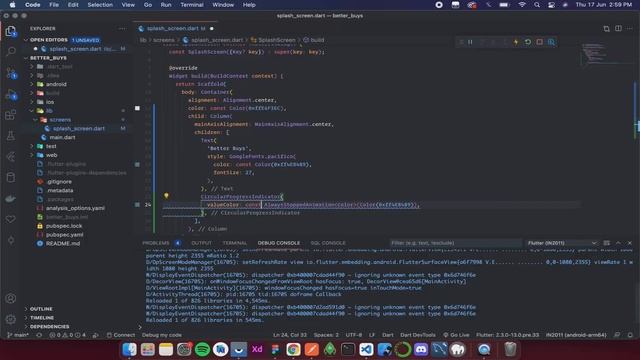Open Explorer more actions ellipsis

click(x=122, y=29)
